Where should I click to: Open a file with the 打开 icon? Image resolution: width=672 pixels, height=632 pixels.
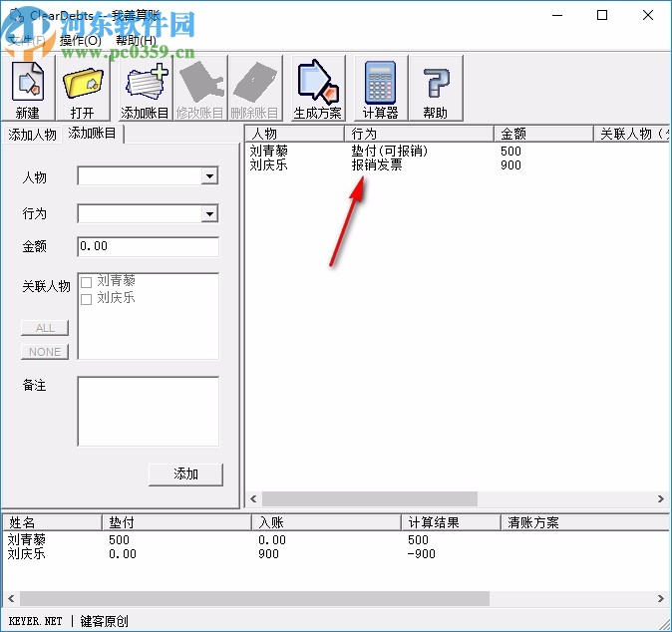pos(83,89)
